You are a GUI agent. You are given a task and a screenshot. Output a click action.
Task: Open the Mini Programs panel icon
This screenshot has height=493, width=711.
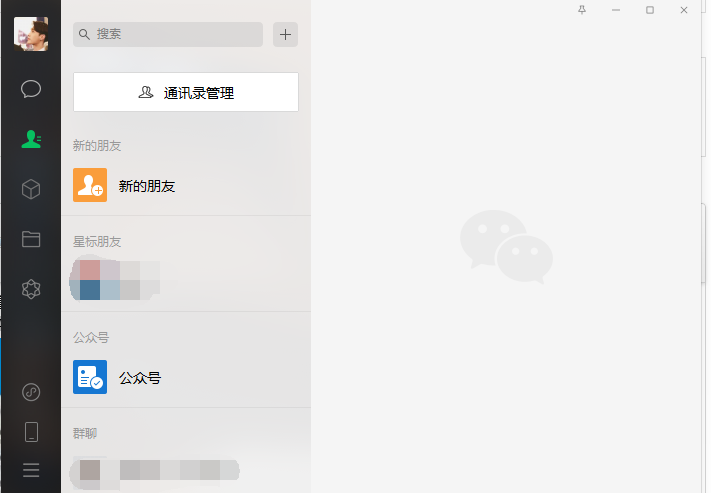point(31,392)
